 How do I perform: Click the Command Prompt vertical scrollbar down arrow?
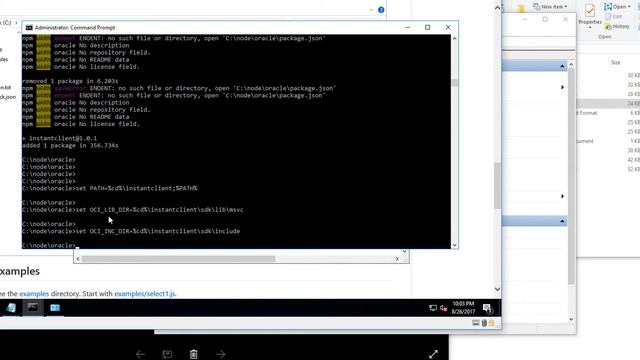point(455,245)
